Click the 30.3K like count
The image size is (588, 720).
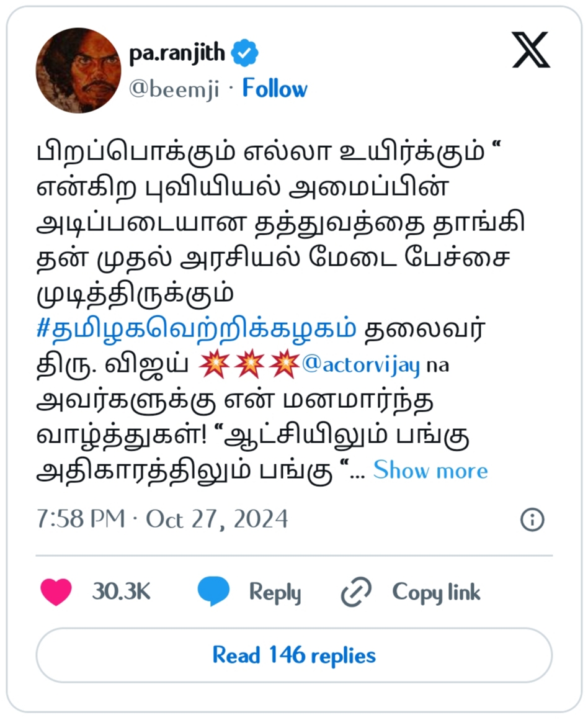(x=121, y=592)
